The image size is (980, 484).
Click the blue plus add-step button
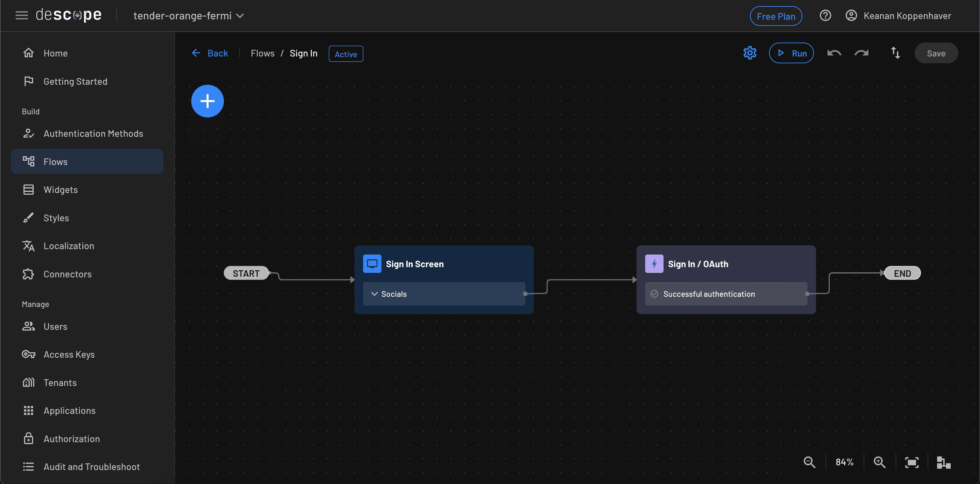coord(207,101)
